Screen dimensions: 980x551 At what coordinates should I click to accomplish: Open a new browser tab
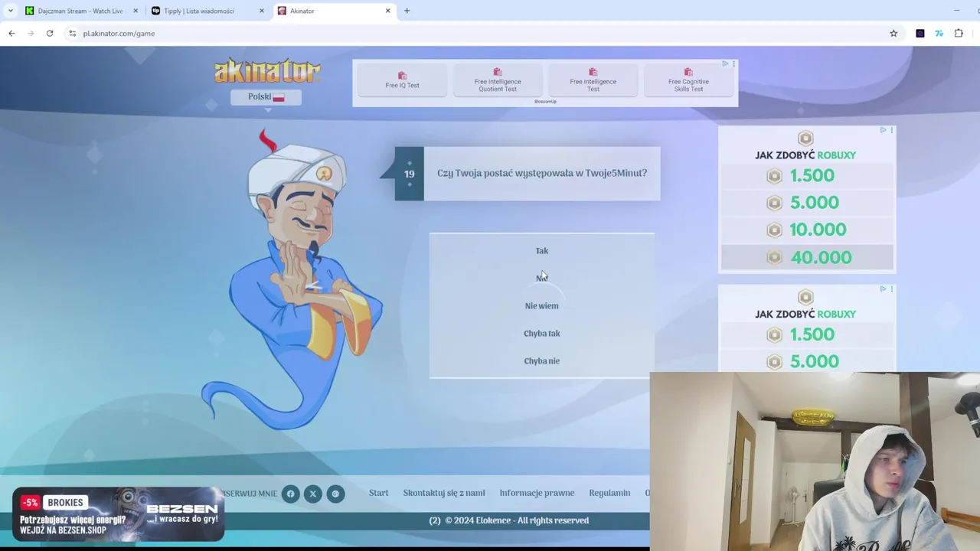coord(407,11)
